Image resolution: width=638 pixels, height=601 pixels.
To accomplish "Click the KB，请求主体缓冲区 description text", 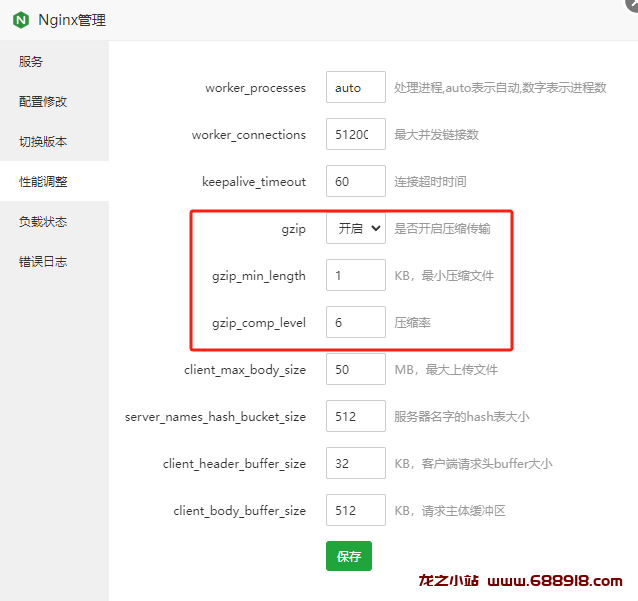I will click(x=450, y=511).
